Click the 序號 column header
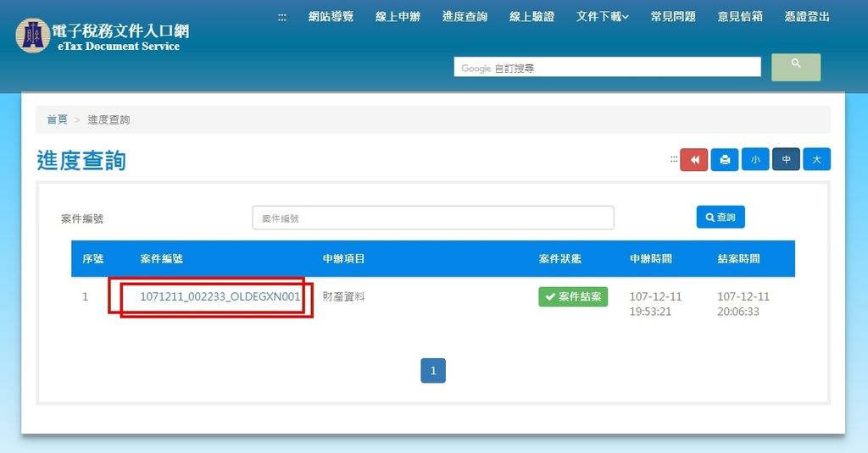This screenshot has width=868, height=453. 93,259
